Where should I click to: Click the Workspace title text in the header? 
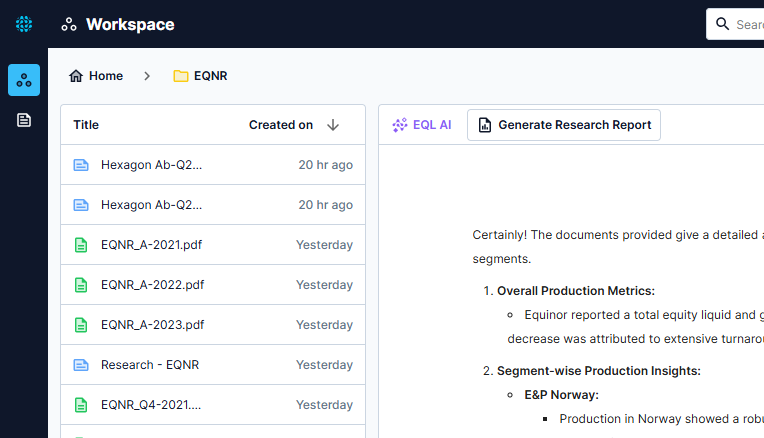tap(130, 24)
